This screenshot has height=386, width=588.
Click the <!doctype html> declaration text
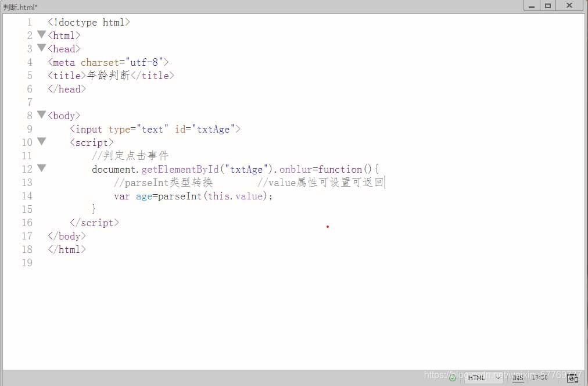pyautogui.click(x=89, y=23)
